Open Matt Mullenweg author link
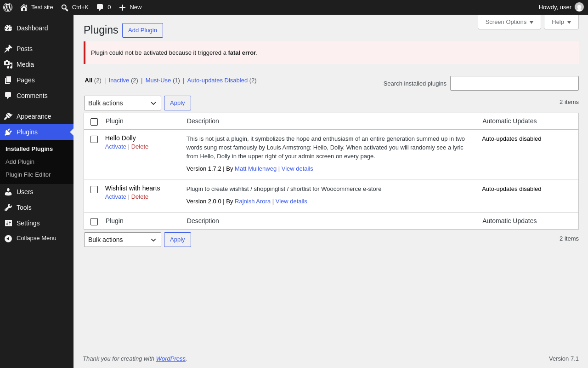This screenshot has width=588, height=368. tap(255, 169)
